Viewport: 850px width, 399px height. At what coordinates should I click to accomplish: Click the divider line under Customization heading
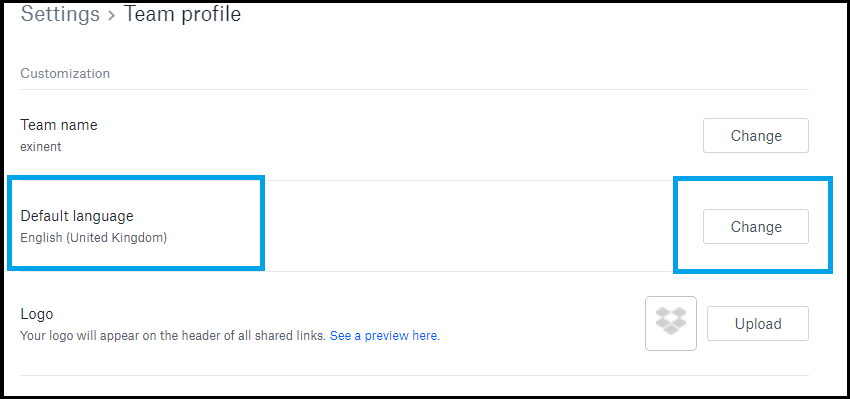coord(415,89)
